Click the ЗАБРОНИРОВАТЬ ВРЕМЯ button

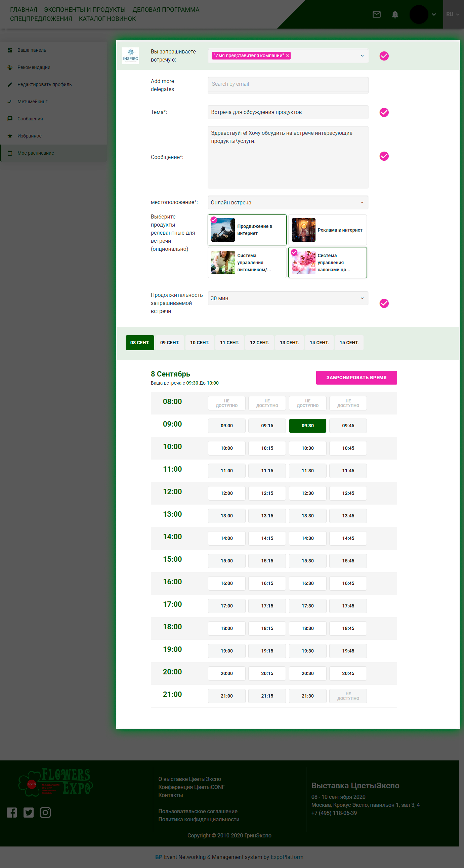coord(356,378)
